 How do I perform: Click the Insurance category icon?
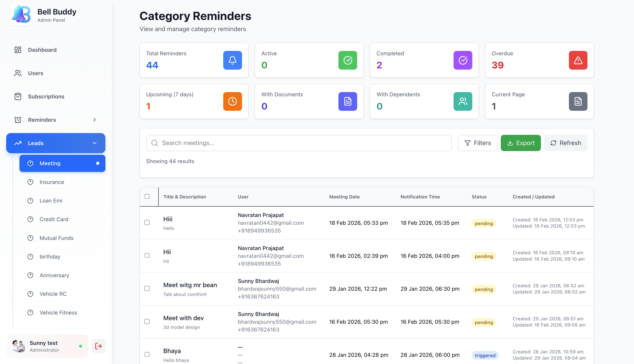click(30, 182)
